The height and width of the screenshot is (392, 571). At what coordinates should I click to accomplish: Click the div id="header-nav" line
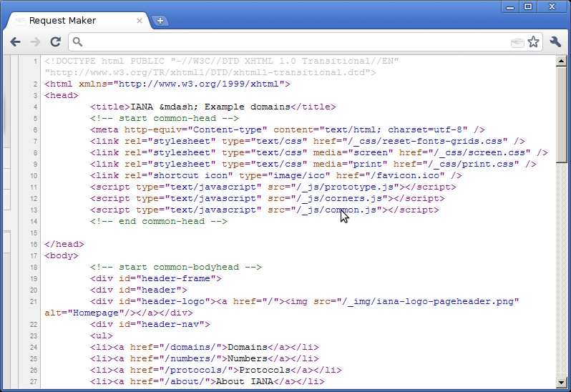point(150,324)
